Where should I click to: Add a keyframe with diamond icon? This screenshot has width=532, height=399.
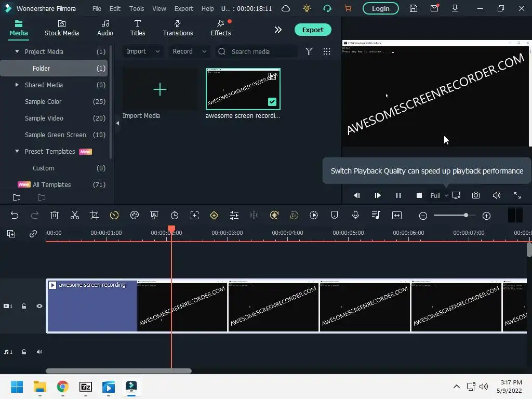click(x=214, y=215)
